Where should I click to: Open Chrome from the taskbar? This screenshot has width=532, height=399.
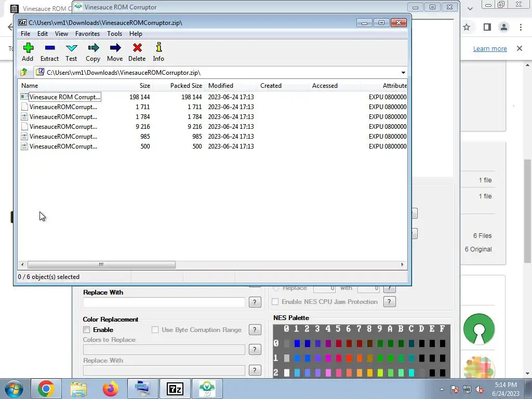[x=46, y=389]
